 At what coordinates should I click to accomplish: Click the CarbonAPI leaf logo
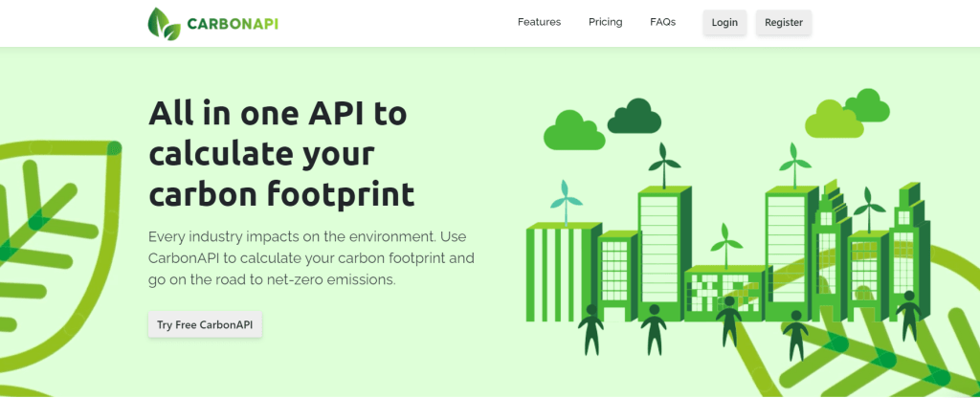[x=164, y=24]
